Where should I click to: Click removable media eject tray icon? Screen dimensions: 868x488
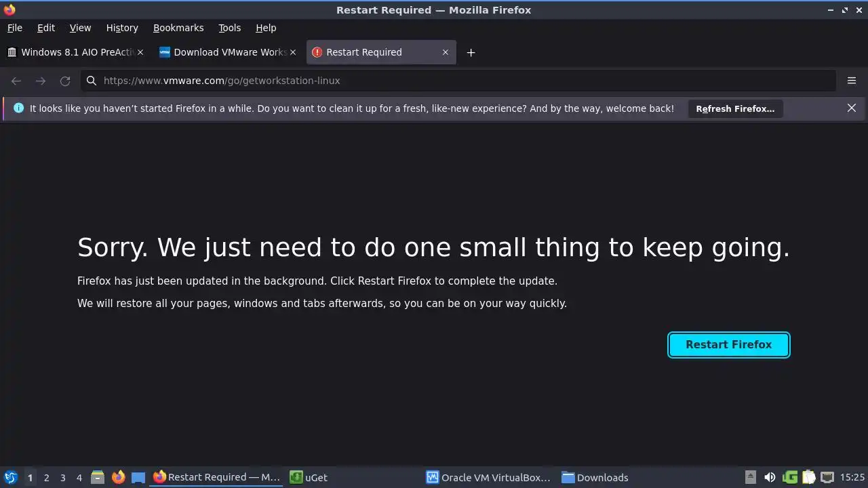pos(750,477)
